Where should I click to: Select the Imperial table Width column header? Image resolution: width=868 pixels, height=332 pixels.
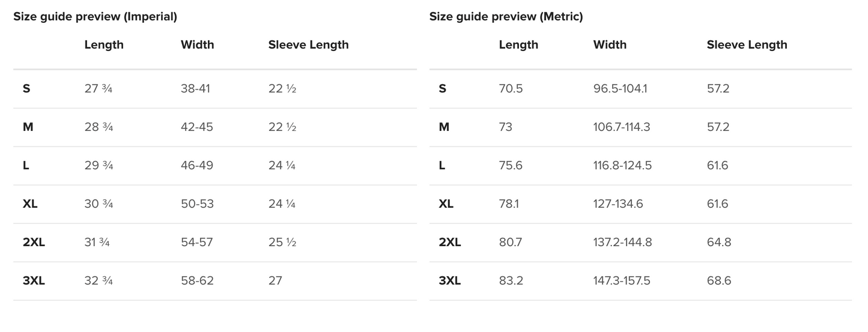click(197, 44)
